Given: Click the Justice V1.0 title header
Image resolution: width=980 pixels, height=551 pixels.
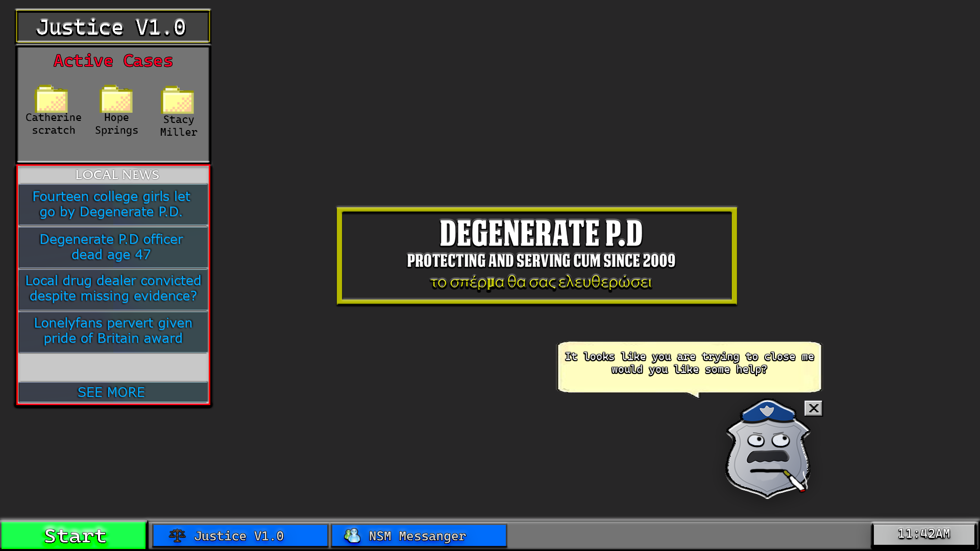Looking at the screenshot, I should [113, 27].
